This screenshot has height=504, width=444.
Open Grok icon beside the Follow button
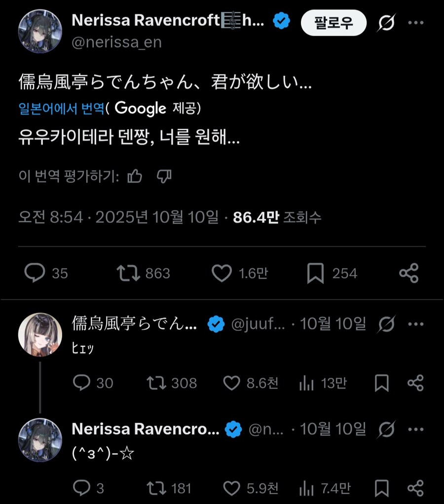pos(387,23)
